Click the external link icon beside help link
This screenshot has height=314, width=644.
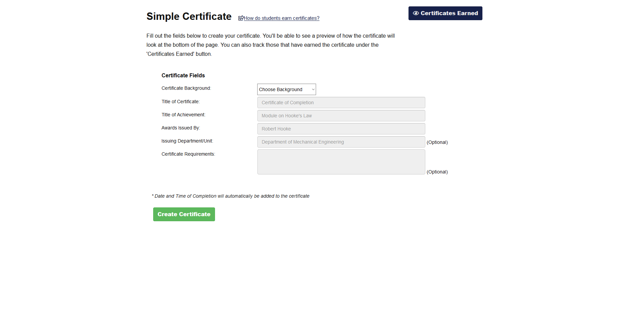[241, 18]
